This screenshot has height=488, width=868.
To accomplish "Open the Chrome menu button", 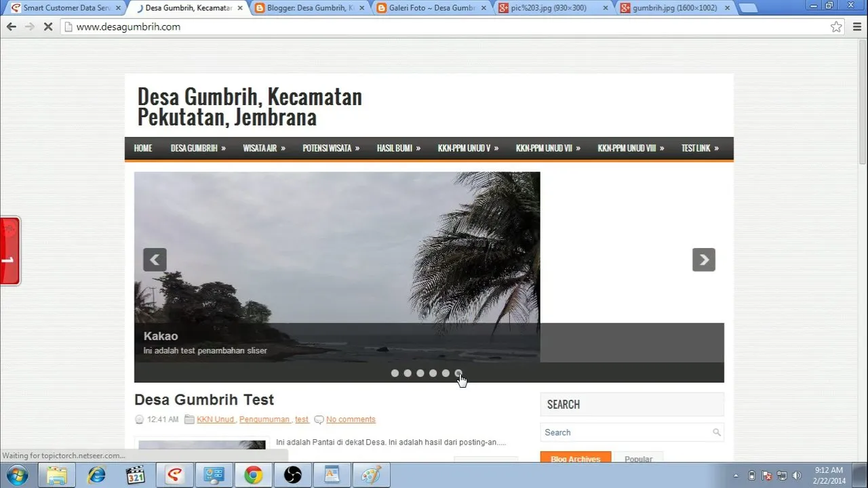I will coord(856,26).
